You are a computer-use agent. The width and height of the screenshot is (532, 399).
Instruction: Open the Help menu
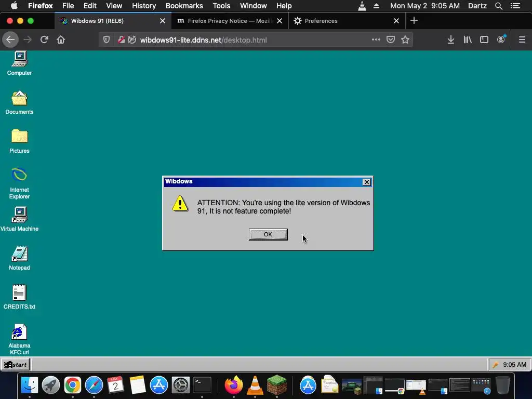coord(284,6)
